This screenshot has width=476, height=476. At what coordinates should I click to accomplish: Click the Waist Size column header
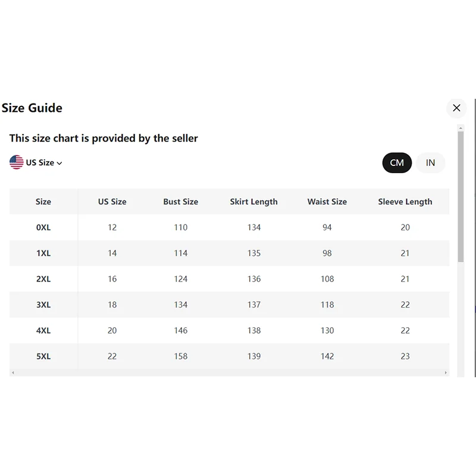[327, 202]
